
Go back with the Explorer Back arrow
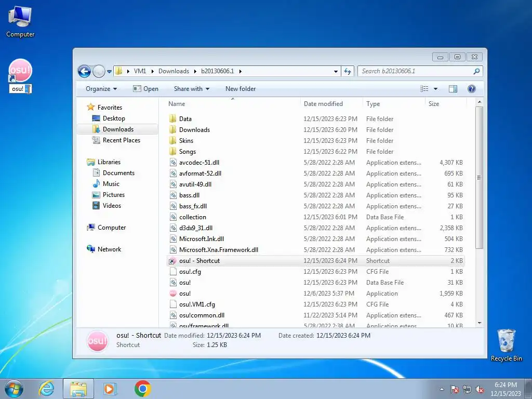[x=84, y=71]
